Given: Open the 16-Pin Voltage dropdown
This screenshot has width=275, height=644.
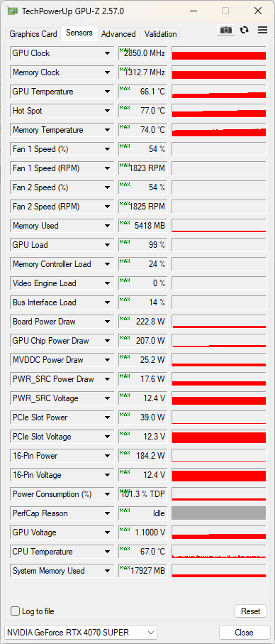Looking at the screenshot, I should coord(107,475).
